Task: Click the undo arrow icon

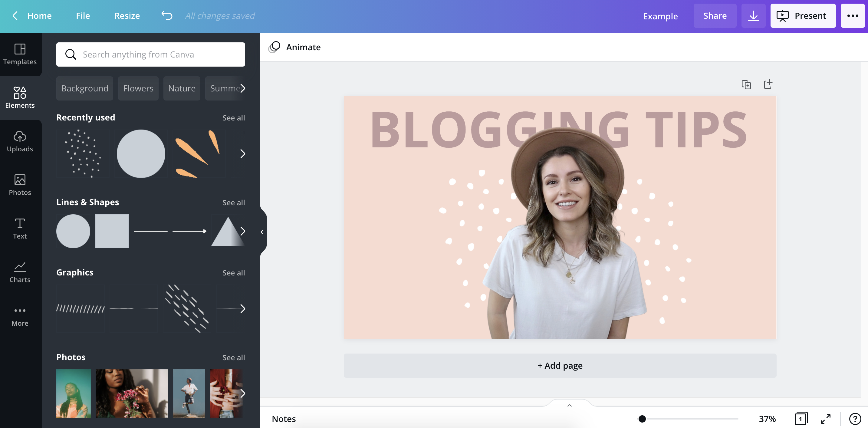Action: tap(167, 15)
